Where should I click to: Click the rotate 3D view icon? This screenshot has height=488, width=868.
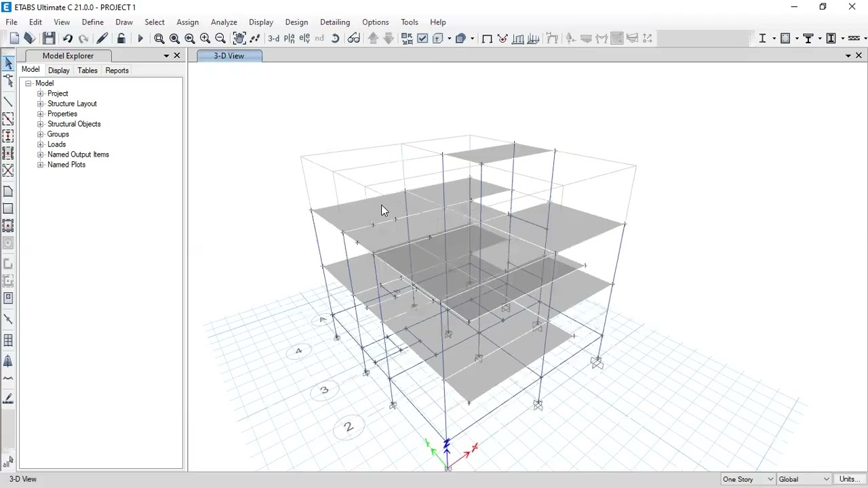335,39
